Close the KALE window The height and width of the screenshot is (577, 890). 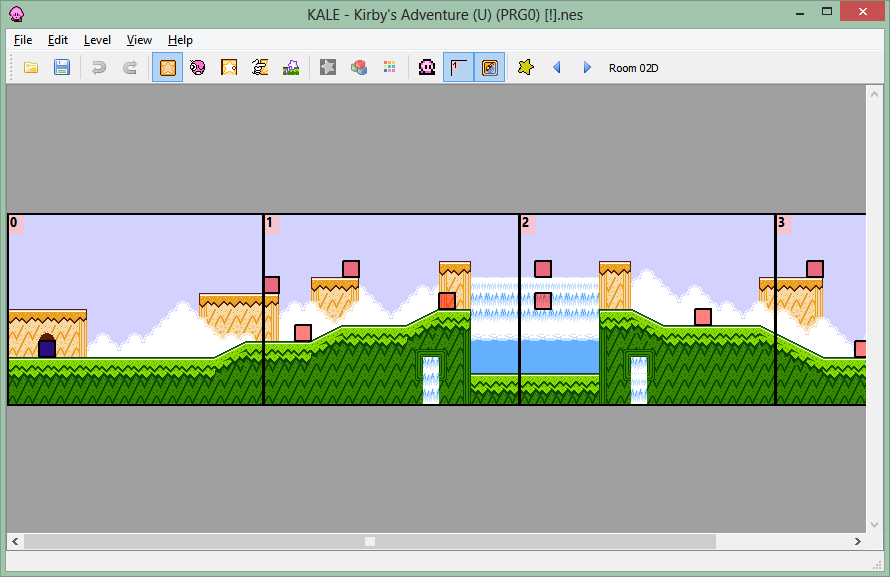pyautogui.click(x=863, y=11)
